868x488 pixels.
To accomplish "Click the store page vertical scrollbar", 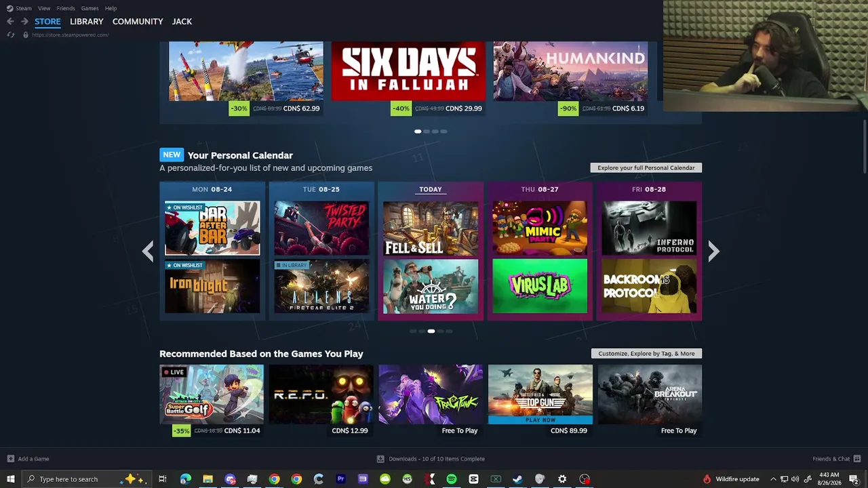I will click(x=865, y=148).
